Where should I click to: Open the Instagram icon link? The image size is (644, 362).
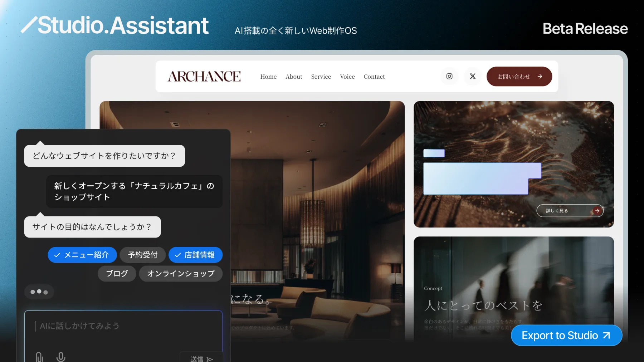click(449, 76)
